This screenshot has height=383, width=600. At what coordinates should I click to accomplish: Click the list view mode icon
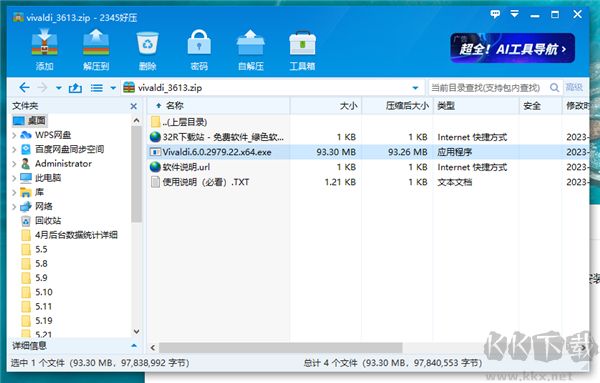[x=96, y=88]
